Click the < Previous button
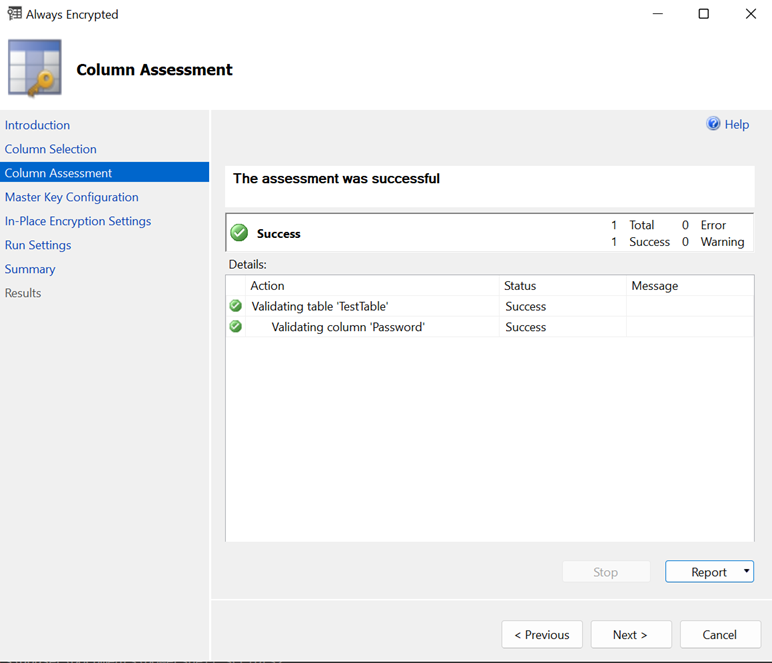 pyautogui.click(x=541, y=635)
